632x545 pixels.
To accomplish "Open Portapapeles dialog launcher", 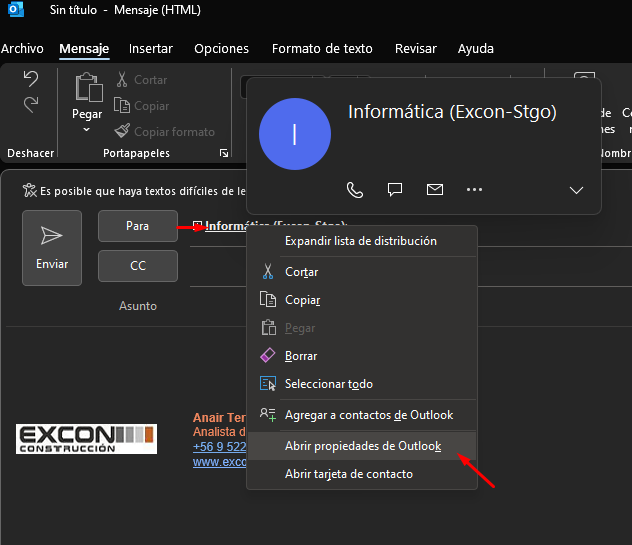I will (224, 153).
